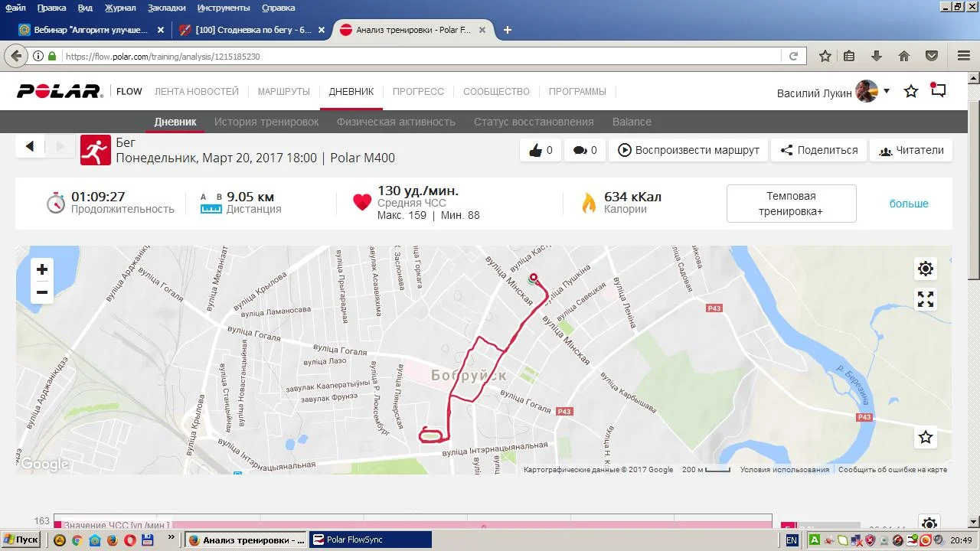Screen dimensions: 980x551
Task: Go to previous training with left arrow
Action: (x=30, y=146)
